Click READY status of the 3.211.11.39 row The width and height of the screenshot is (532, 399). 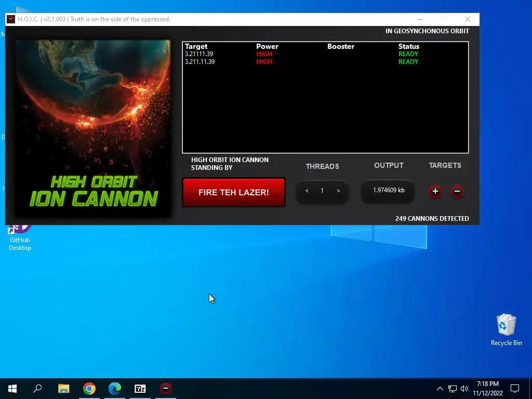(408, 62)
